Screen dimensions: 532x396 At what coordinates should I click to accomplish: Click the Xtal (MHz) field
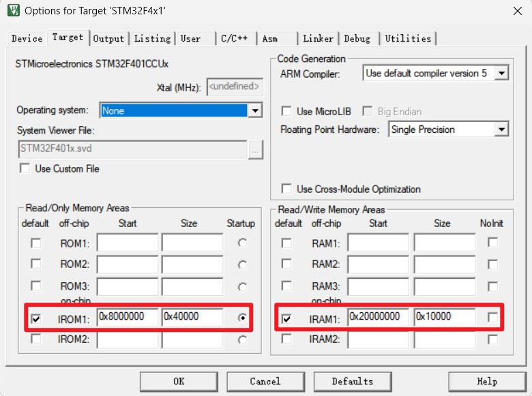[x=235, y=87]
